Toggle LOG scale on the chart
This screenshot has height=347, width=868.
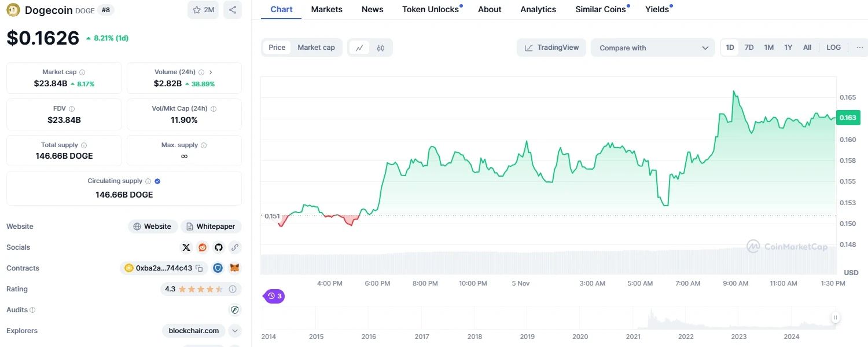click(833, 48)
